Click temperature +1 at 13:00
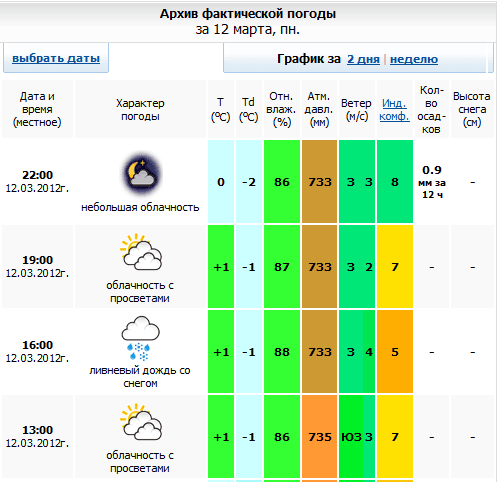This screenshot has width=504, height=482. tap(221, 437)
